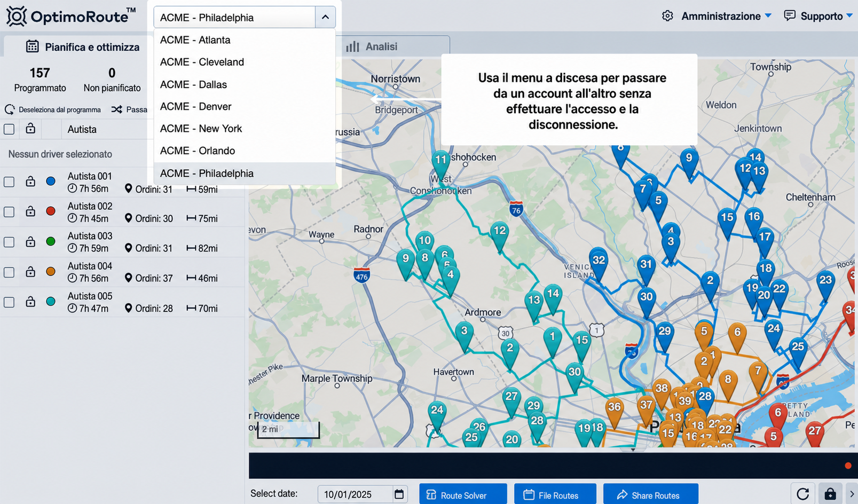This screenshot has height=504, width=858.
Task: Click blue map pin number 23
Action: [x=825, y=286]
